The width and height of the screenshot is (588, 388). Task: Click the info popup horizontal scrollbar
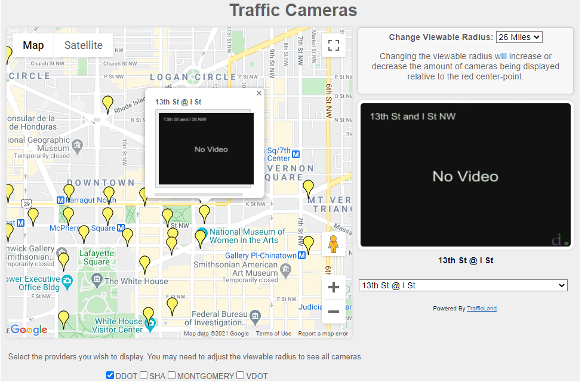click(x=198, y=194)
